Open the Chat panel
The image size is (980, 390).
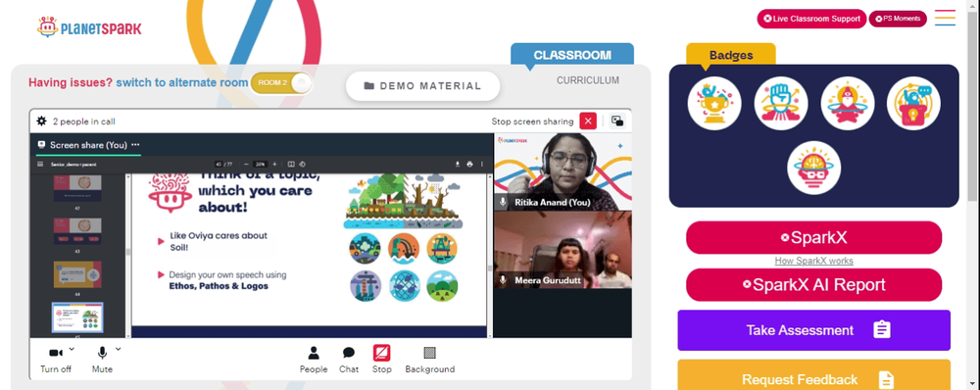[x=349, y=360]
